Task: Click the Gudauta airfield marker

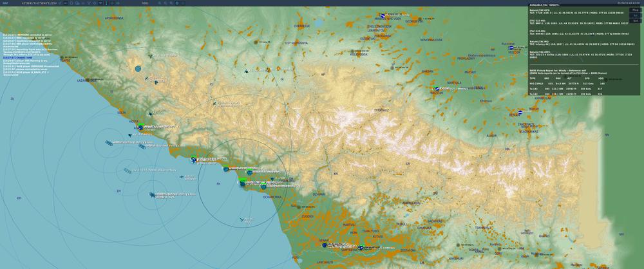Action: 194,159
